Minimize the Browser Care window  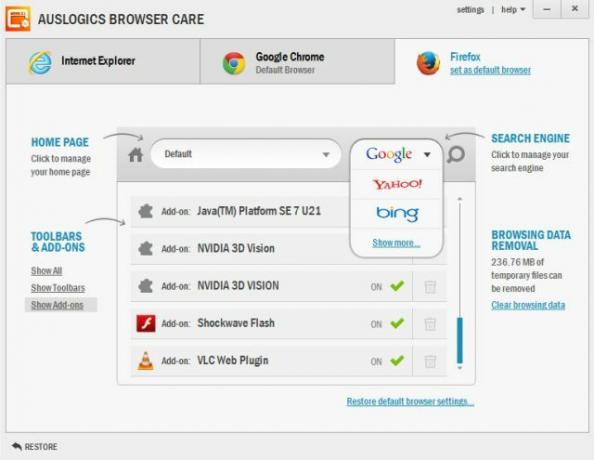tap(547, 9)
